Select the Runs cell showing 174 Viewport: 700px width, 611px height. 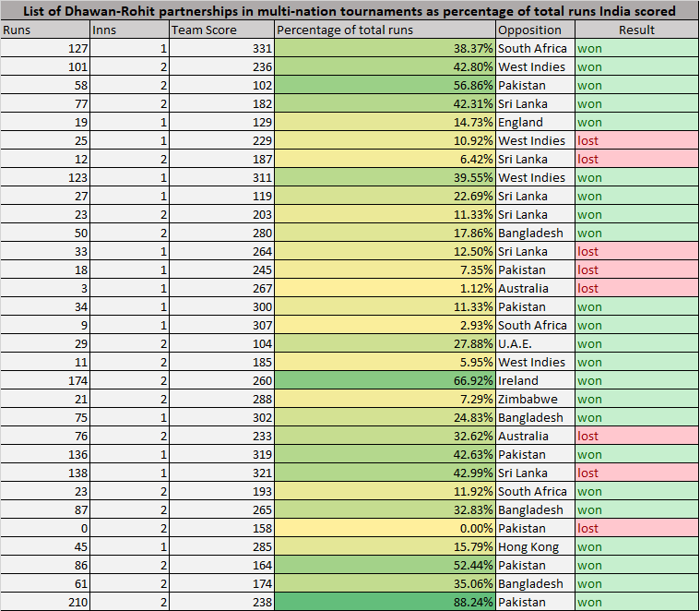coord(45,380)
